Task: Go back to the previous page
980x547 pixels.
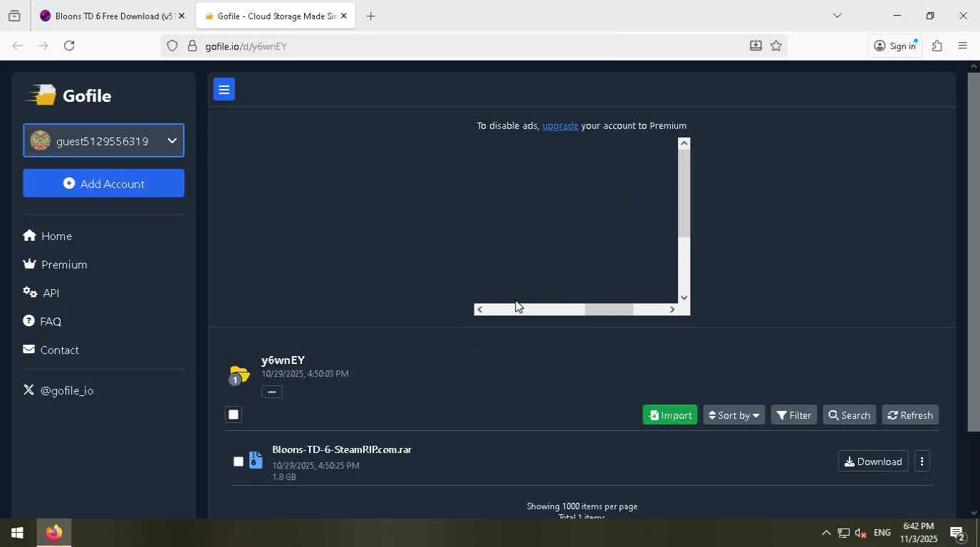Action: point(17,46)
